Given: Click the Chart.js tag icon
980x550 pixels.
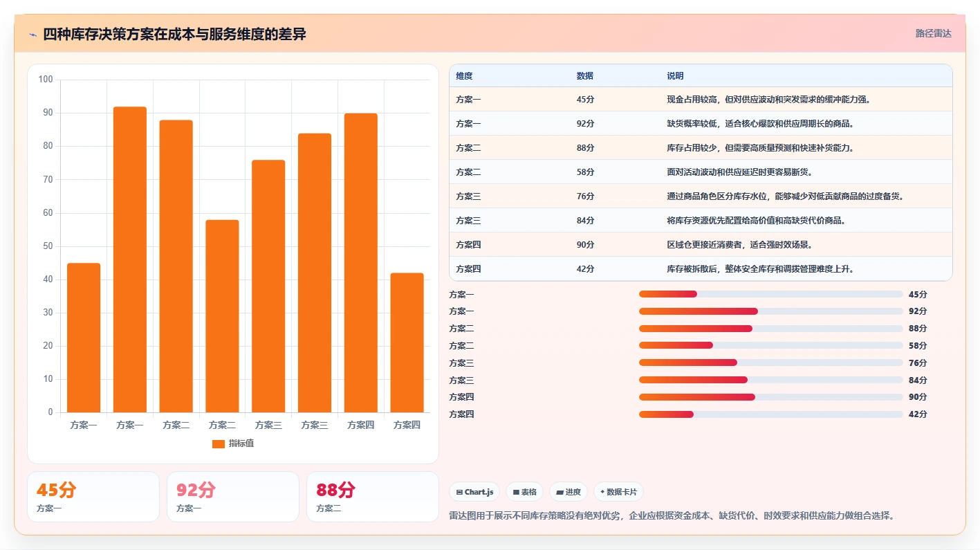Looking at the screenshot, I should click(x=459, y=492).
